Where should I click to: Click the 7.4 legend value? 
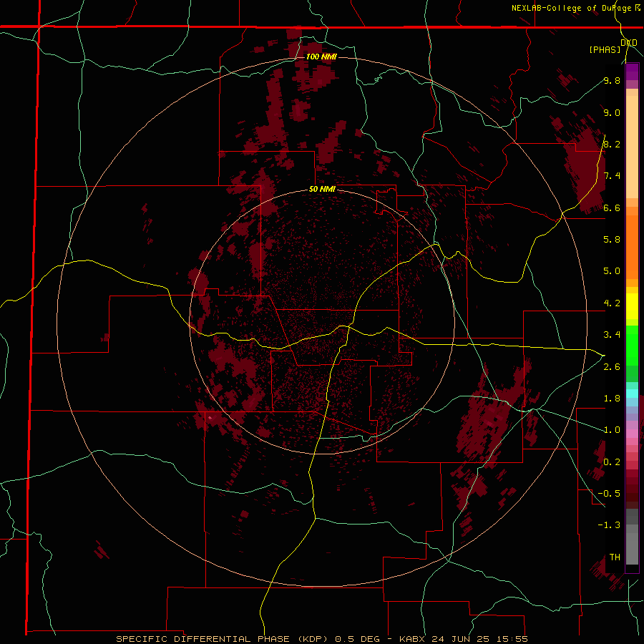612,176
